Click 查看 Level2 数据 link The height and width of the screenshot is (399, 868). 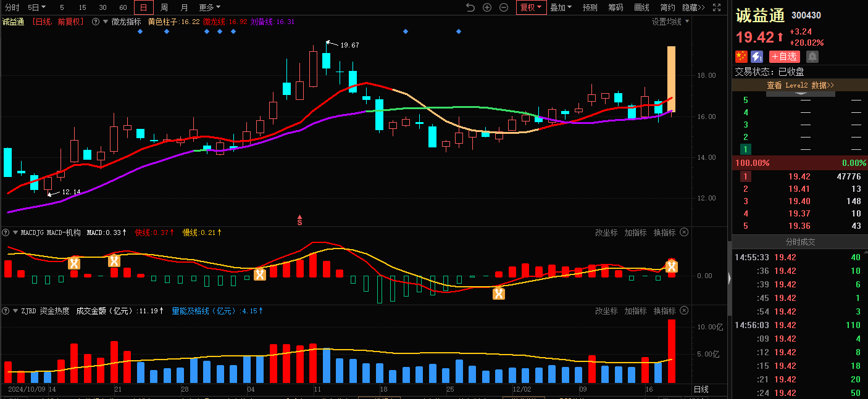point(800,85)
